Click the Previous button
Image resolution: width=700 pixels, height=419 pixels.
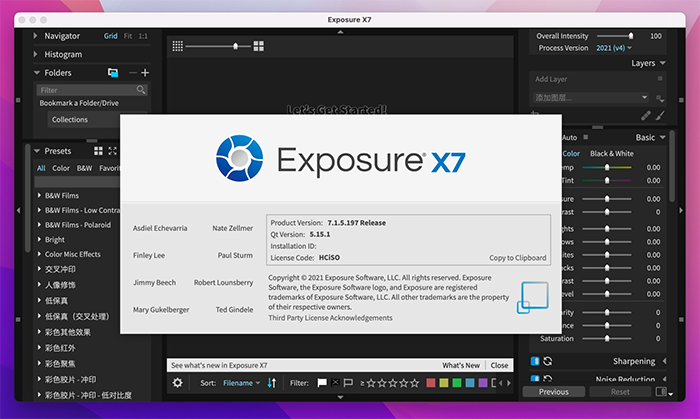554,392
